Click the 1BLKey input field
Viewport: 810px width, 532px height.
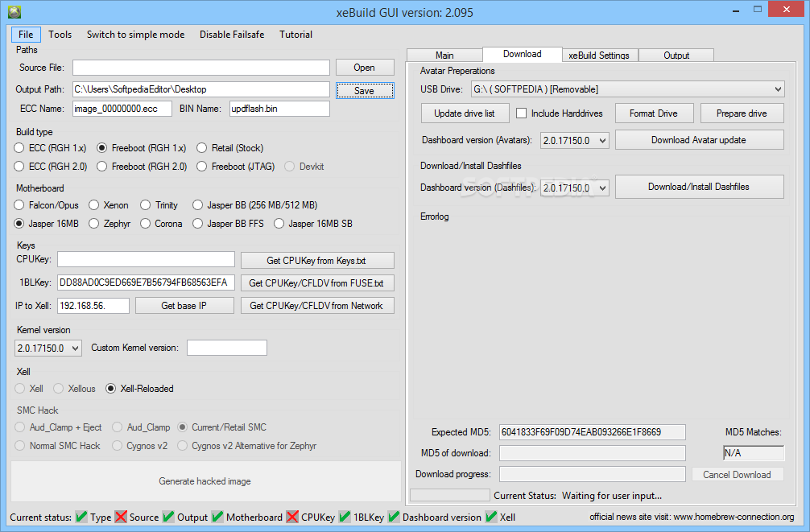146,282
